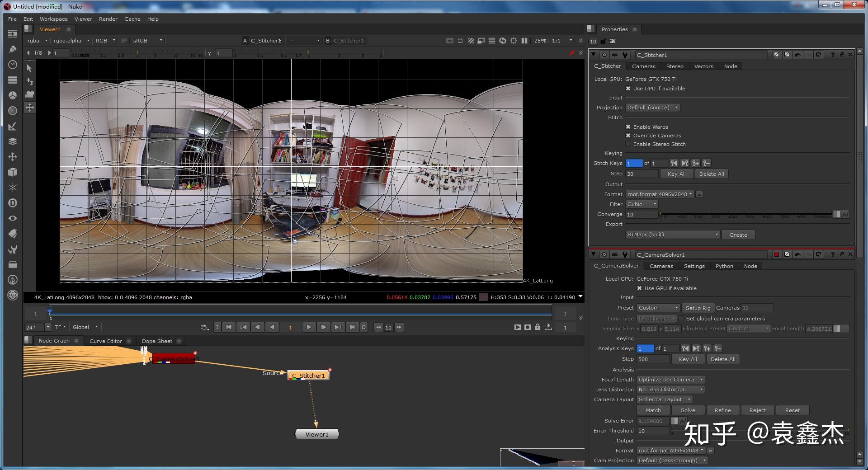Click the red paint/annotation icon in viewer

click(571, 53)
